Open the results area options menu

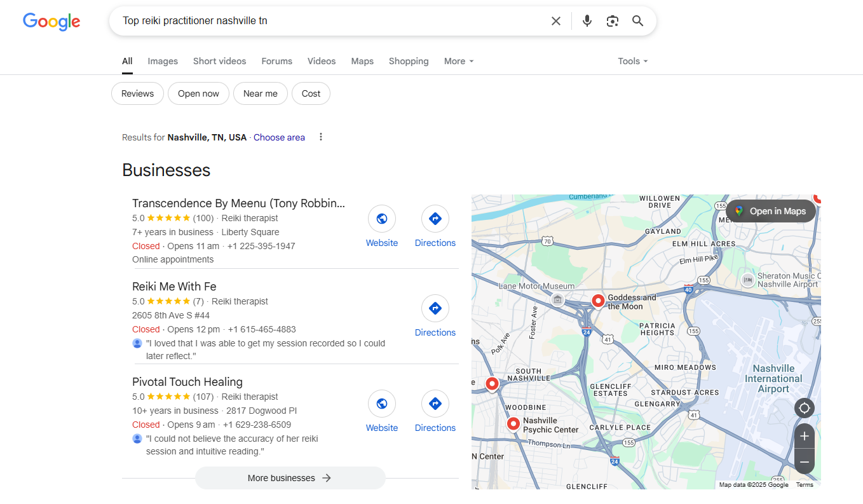321,137
